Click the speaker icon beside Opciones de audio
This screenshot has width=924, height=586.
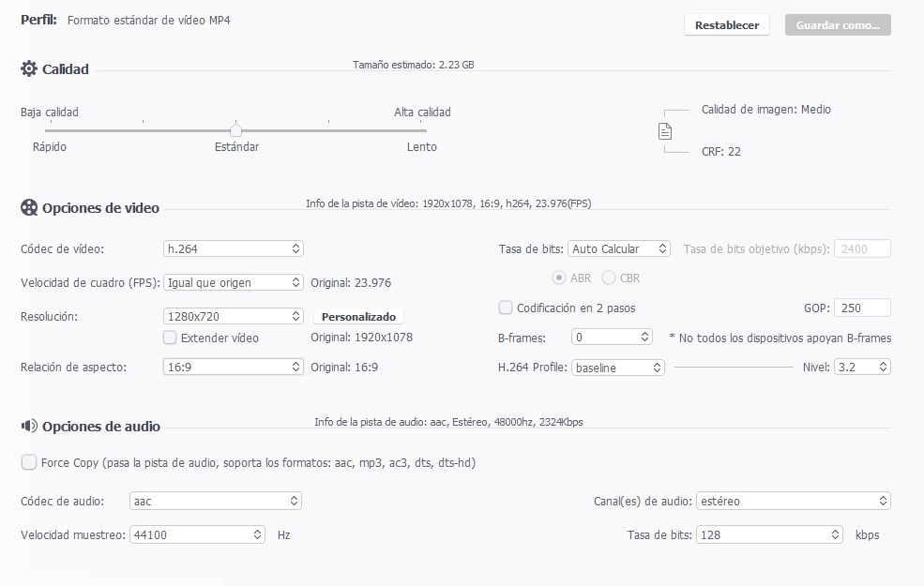click(x=29, y=426)
